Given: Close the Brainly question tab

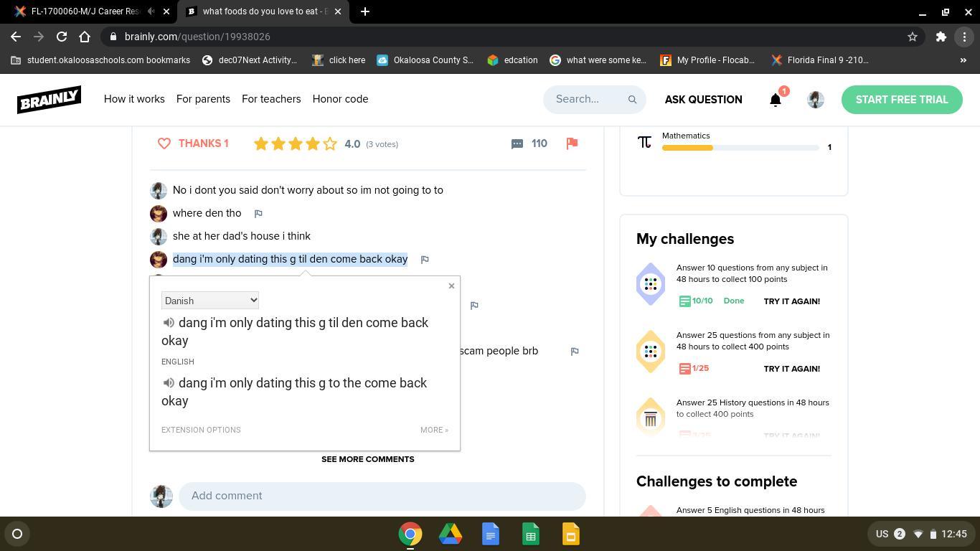Looking at the screenshot, I should (338, 11).
